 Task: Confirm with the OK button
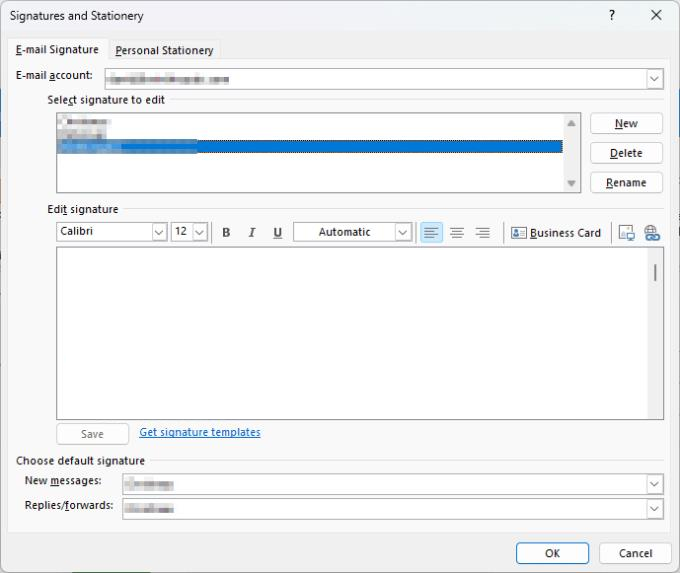pos(552,553)
